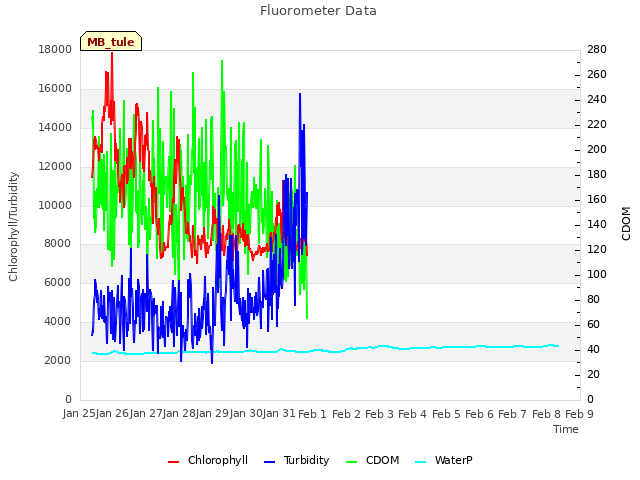The image size is (640, 480).
Task: Click the 280 right axis tick label
Action: coord(597,49)
